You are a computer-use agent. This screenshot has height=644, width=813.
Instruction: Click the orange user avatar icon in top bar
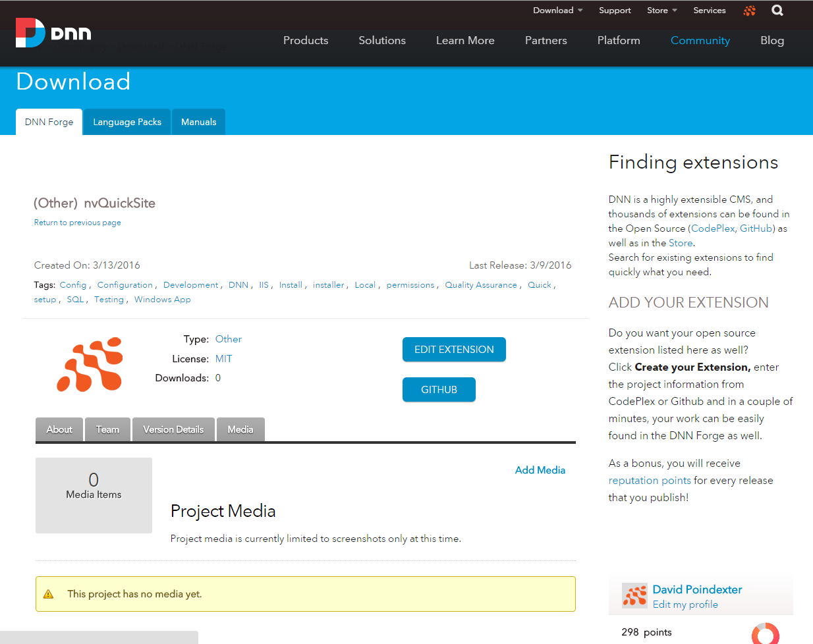[749, 11]
